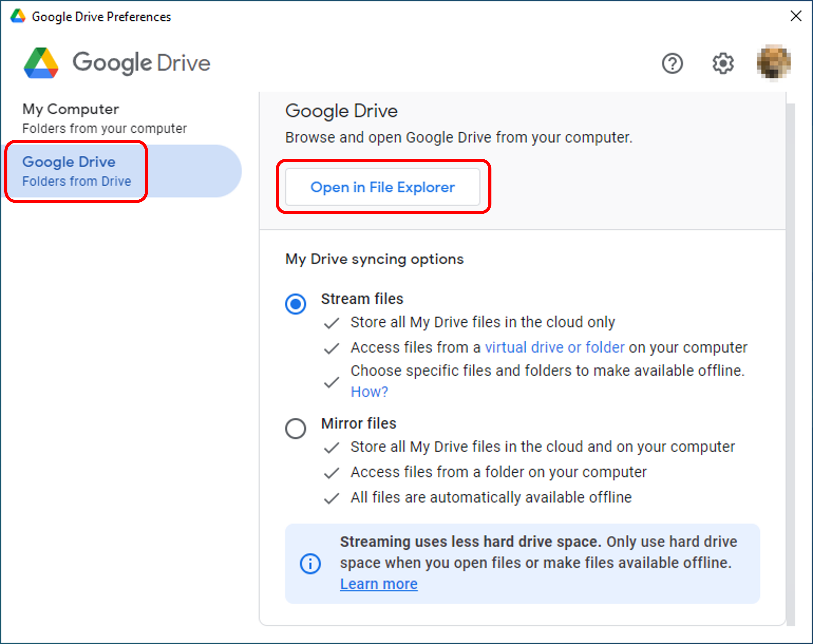Click 'Google Drive Preferences' window title
This screenshot has width=813, height=644.
(x=101, y=17)
